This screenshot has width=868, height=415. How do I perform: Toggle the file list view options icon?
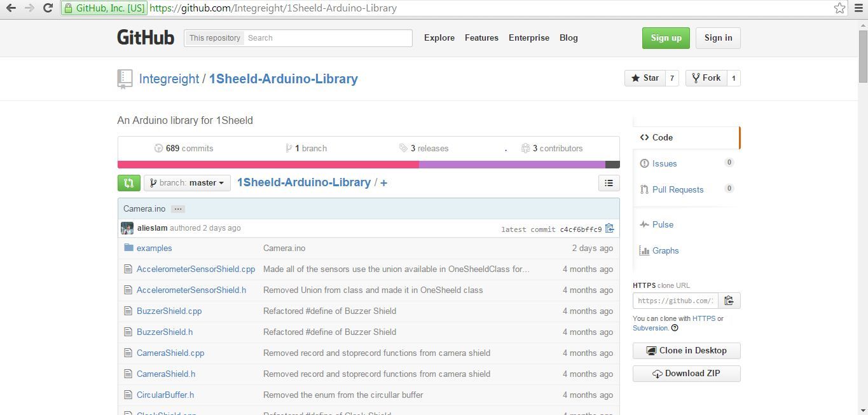tap(608, 182)
